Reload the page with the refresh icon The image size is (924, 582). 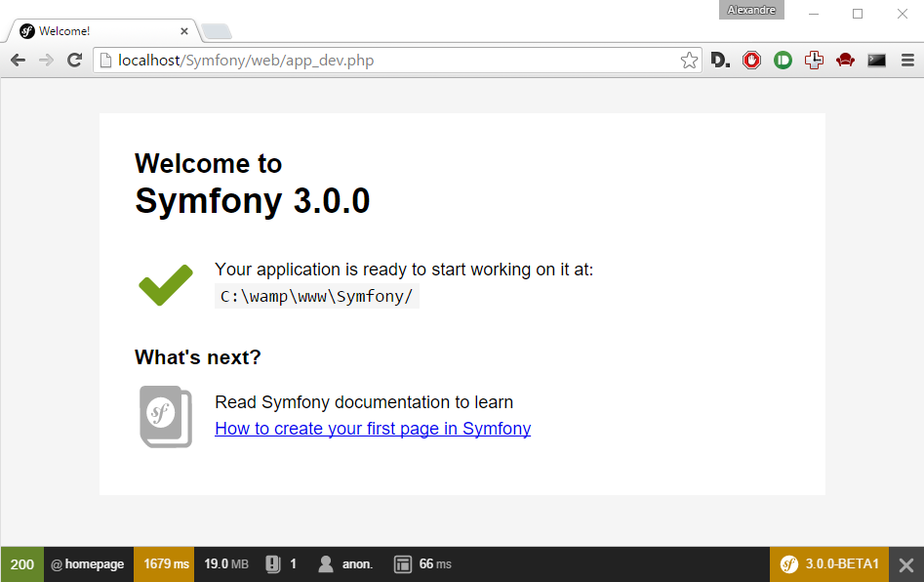coord(74,61)
